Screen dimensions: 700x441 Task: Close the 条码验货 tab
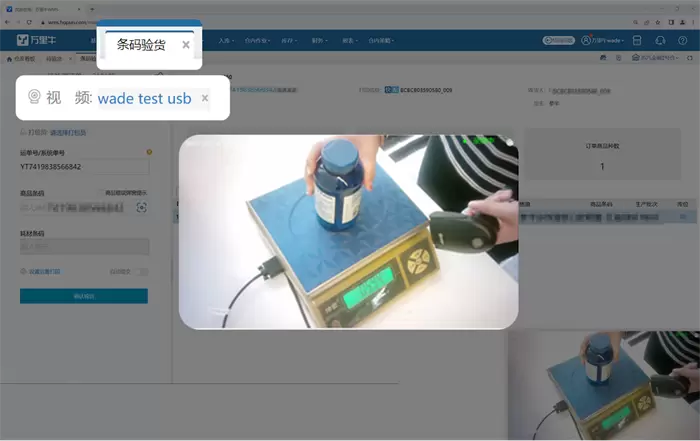(x=186, y=45)
